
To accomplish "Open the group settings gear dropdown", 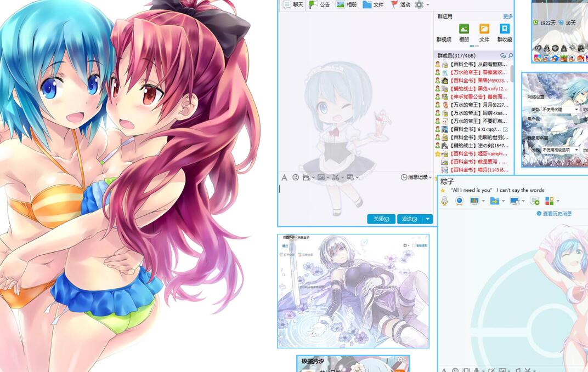I will pyautogui.click(x=421, y=4).
